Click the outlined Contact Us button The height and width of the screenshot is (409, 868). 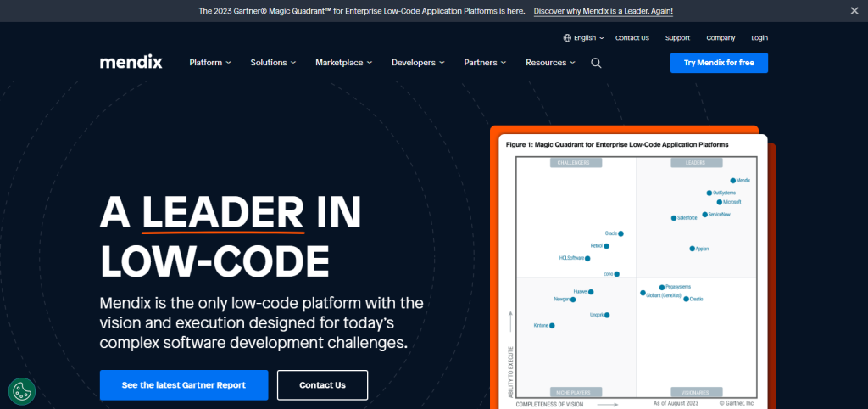coord(322,385)
